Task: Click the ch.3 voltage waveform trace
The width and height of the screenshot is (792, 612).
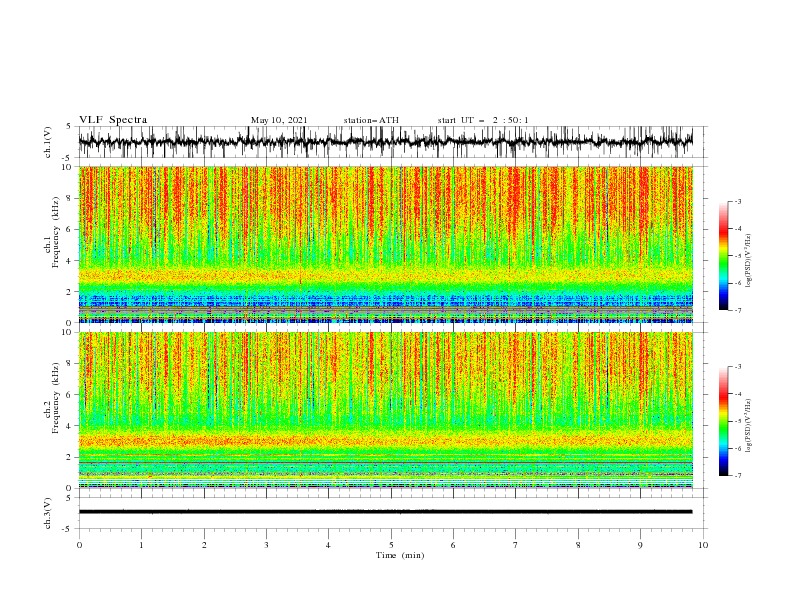Action: pos(385,512)
